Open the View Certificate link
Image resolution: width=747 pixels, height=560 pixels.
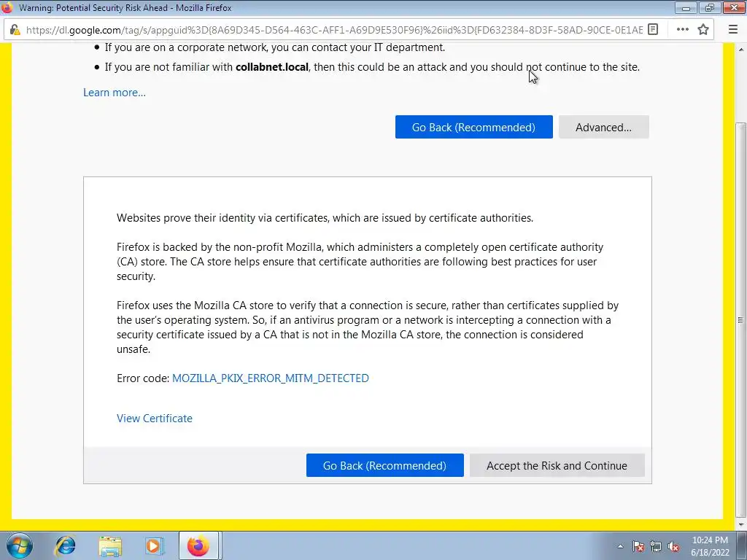(x=155, y=418)
